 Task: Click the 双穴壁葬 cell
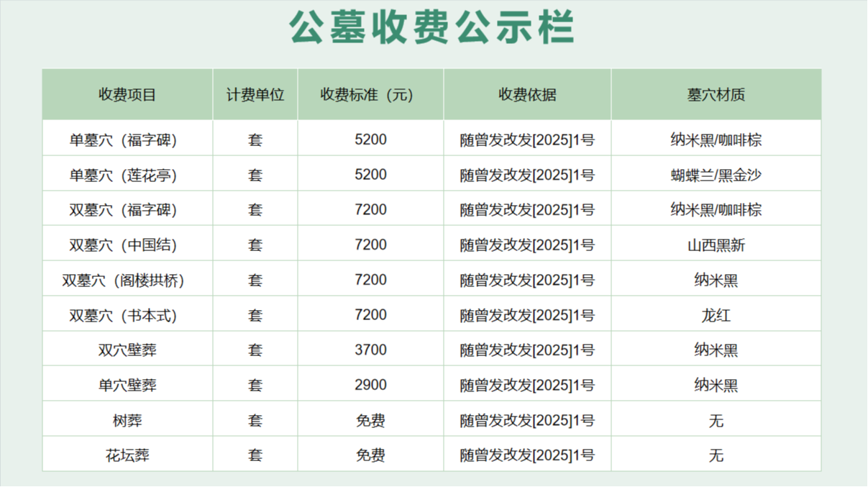point(127,349)
